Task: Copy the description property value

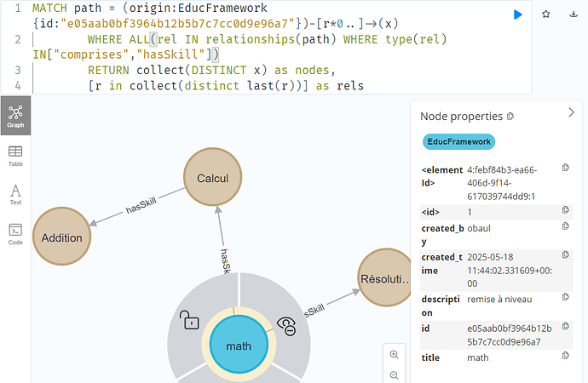Action: [566, 297]
